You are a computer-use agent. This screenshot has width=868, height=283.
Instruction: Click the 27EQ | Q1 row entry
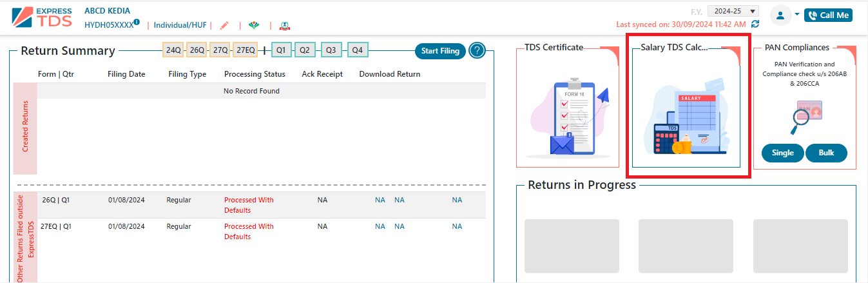pos(55,226)
